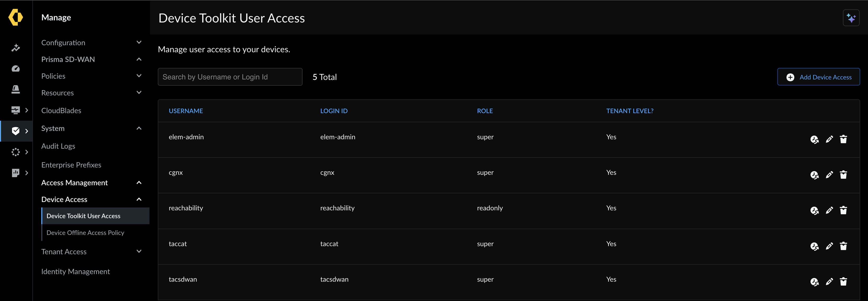Viewport: 868px width, 301px height.
Task: Expand the Policies section
Action: pyautogui.click(x=139, y=76)
